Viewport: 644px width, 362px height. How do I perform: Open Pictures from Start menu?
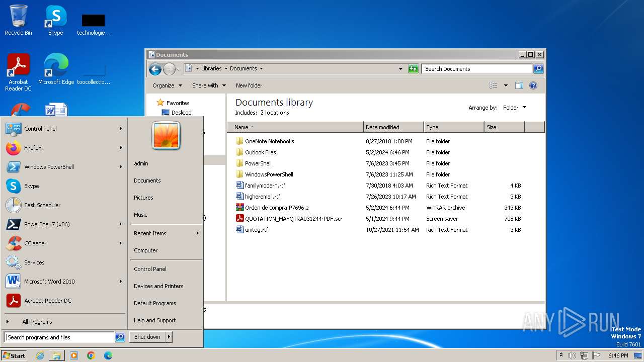[x=143, y=198]
